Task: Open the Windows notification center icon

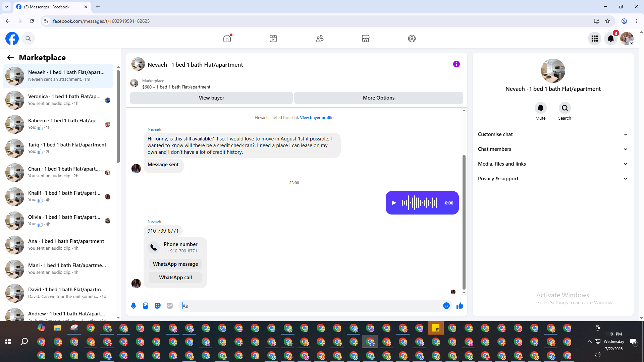Action: pos(633,342)
